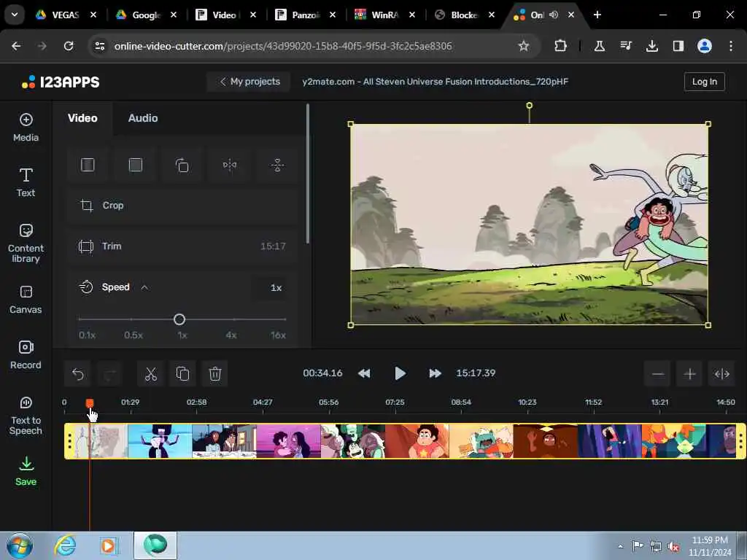Go back to My projects
Screen dimensions: 747x560
click(x=249, y=82)
